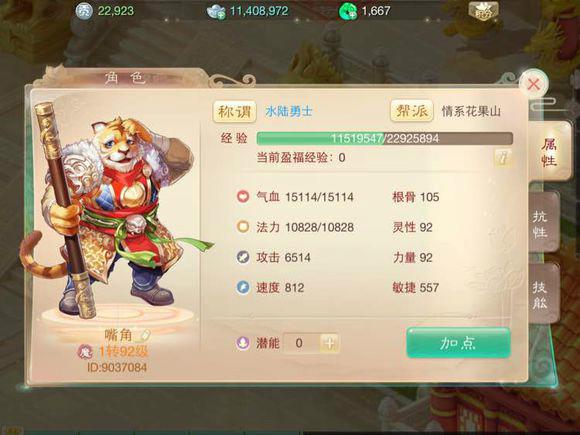
Task: Click the 气血 heart icon
Action: [x=243, y=196]
